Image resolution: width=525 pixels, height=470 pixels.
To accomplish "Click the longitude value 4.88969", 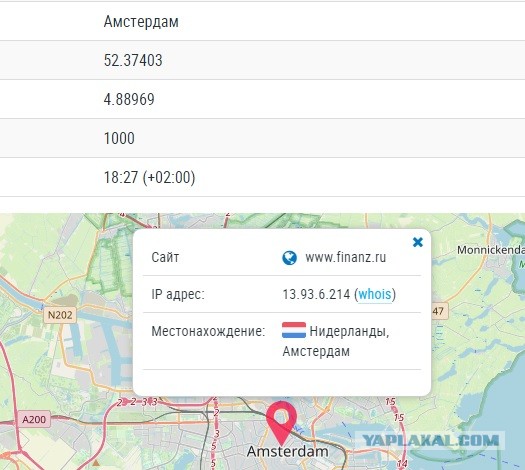I will coord(129,99).
